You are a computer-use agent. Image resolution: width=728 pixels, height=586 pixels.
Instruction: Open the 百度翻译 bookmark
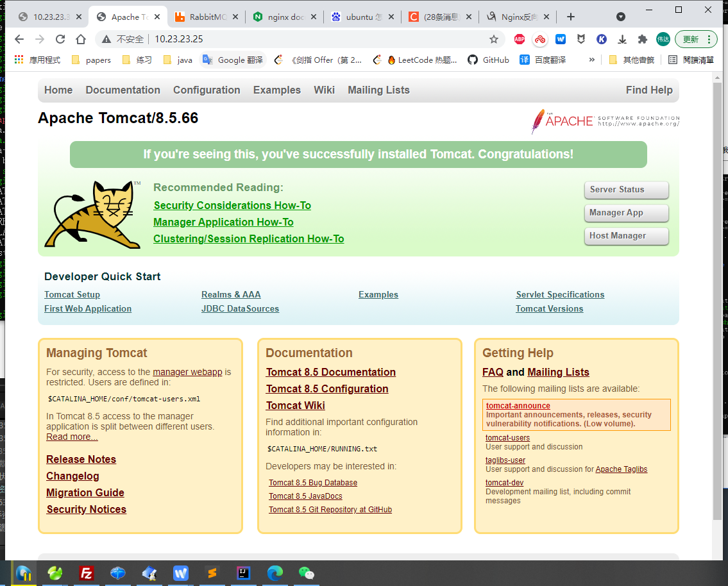(x=543, y=60)
